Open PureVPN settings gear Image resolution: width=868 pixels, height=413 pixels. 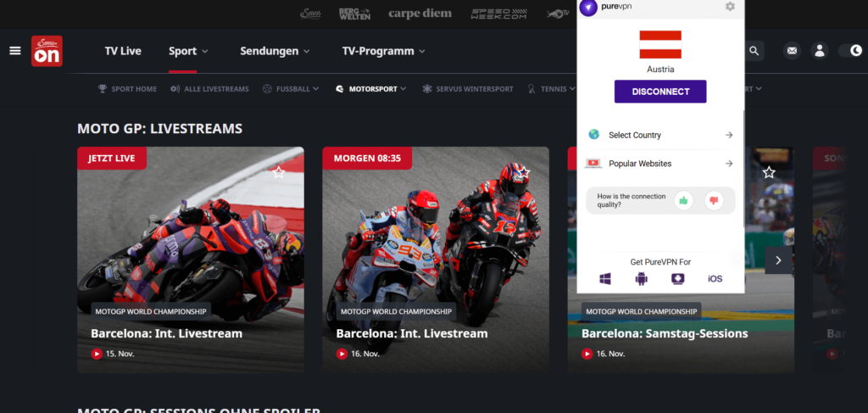click(730, 7)
